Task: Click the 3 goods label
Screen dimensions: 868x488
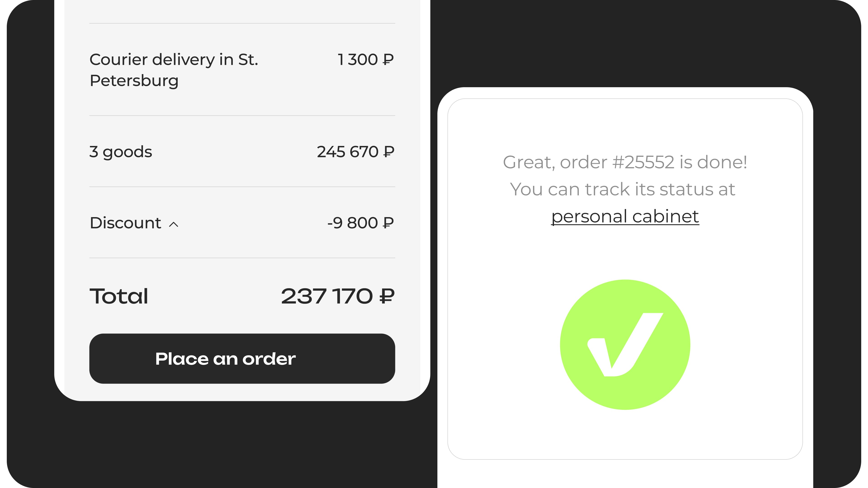Action: [121, 152]
